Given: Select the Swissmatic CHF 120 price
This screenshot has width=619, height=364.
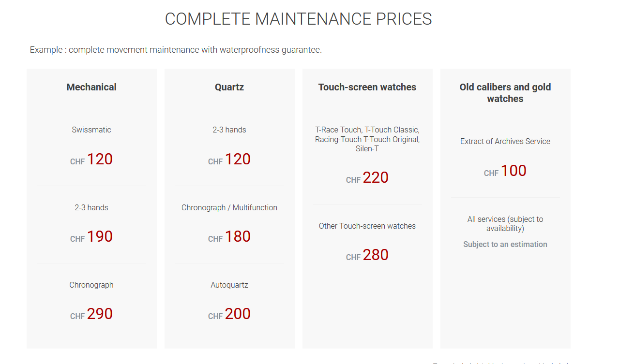Looking at the screenshot, I should pyautogui.click(x=91, y=160).
